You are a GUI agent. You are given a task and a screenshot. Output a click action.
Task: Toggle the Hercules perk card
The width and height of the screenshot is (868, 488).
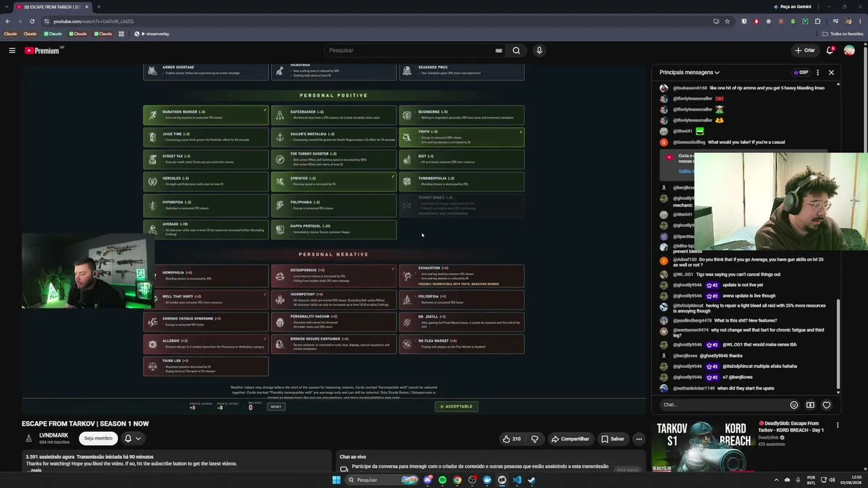coord(205,182)
